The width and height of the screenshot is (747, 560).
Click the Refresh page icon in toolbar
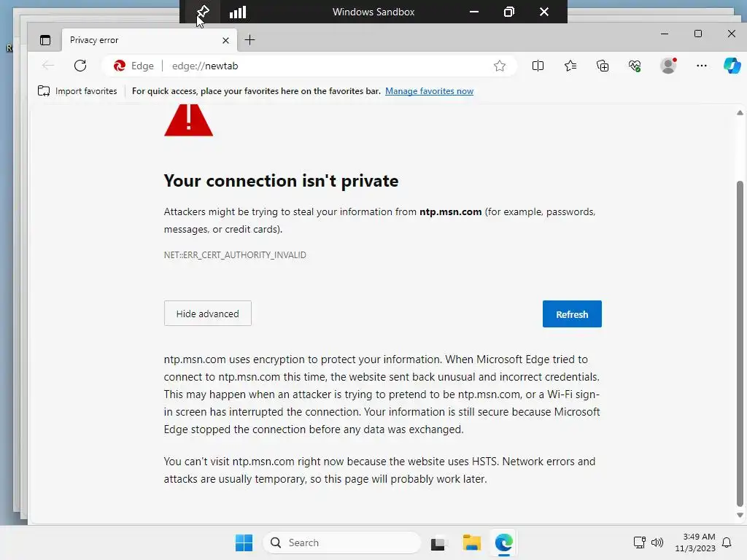click(x=80, y=66)
